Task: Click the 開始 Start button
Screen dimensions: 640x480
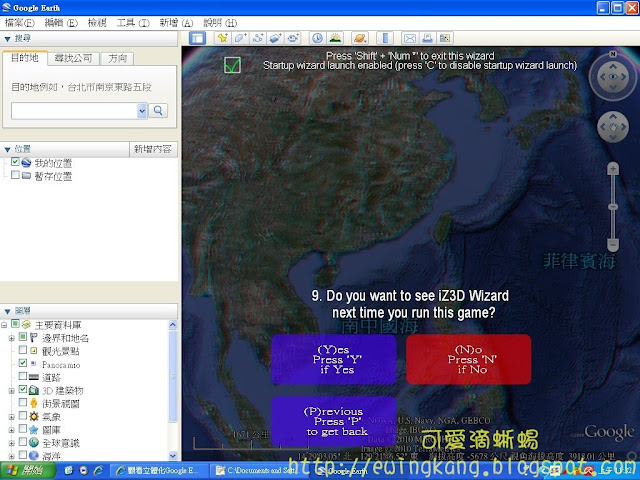Action: pyautogui.click(x=28, y=471)
